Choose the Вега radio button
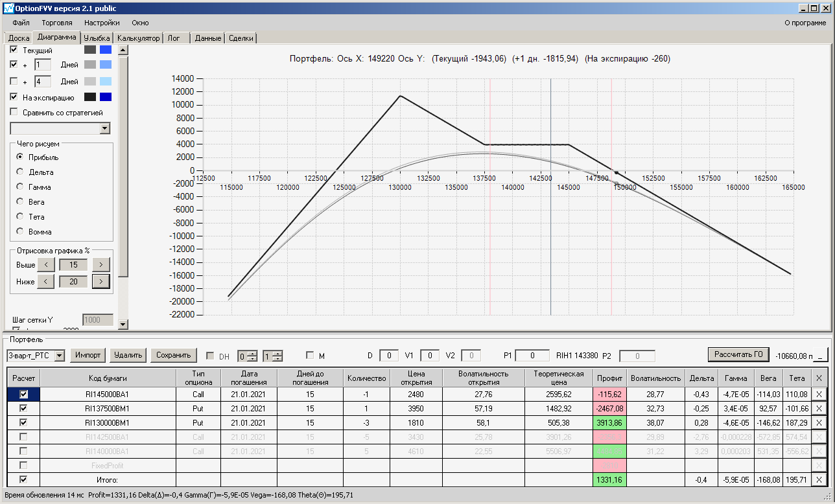The width and height of the screenshot is (835, 504). [21, 202]
